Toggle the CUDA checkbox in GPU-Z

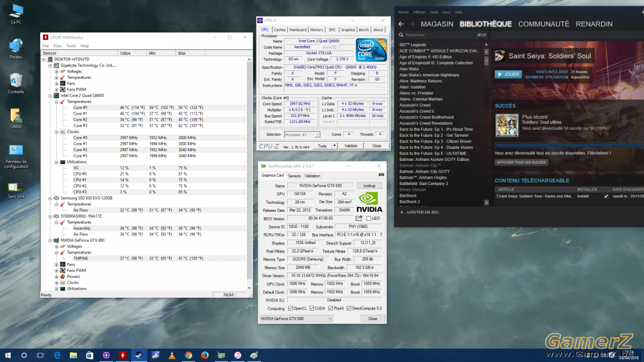[312, 308]
